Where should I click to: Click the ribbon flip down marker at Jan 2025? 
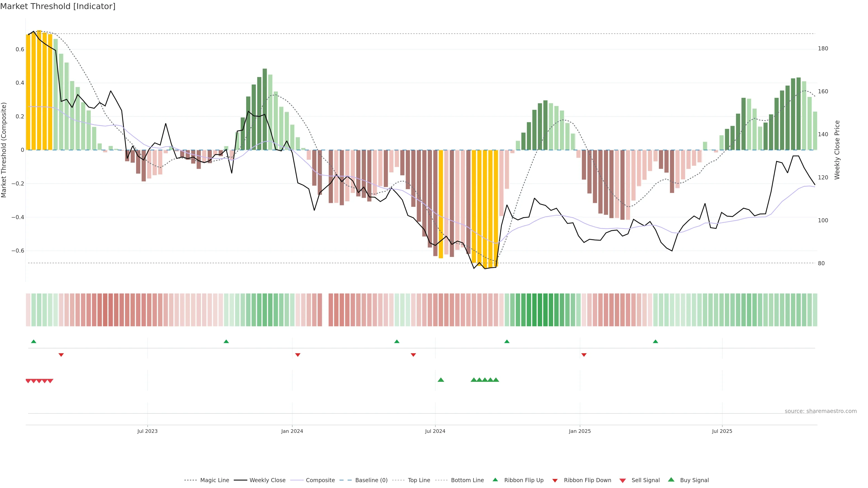(x=584, y=355)
